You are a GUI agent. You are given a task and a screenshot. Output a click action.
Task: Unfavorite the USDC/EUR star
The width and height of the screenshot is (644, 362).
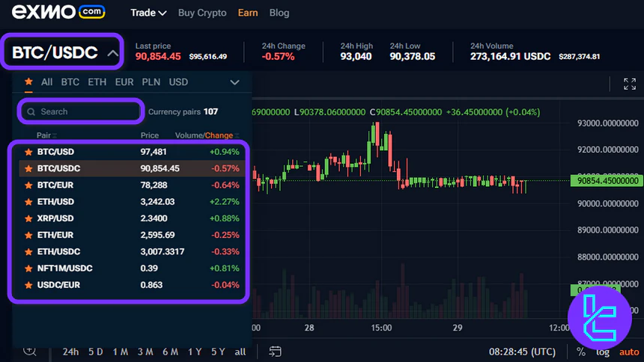click(28, 285)
